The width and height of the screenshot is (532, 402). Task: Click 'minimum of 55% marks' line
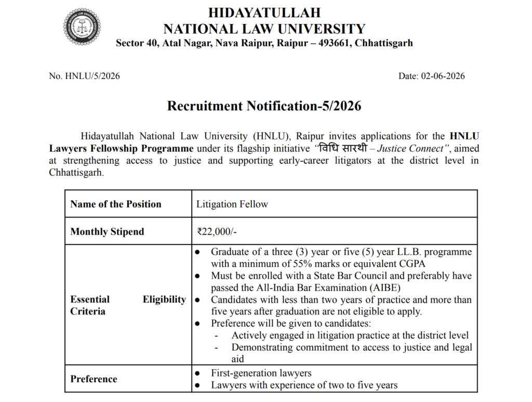(x=318, y=264)
